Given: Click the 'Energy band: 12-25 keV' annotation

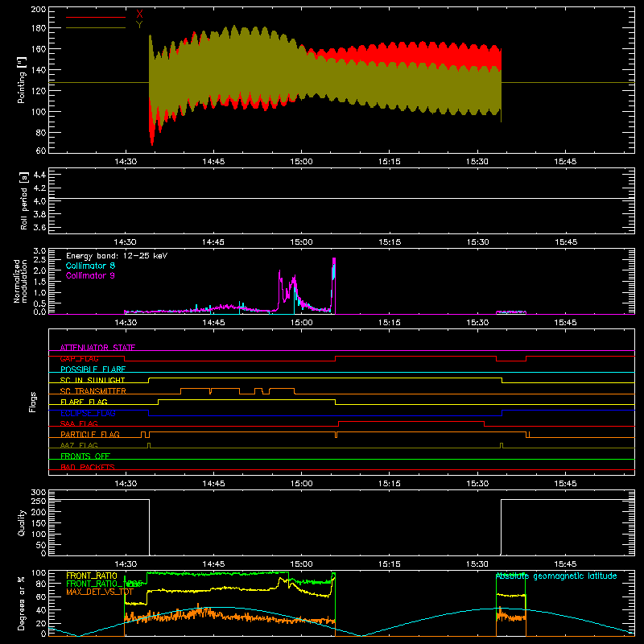Looking at the screenshot, I should [x=117, y=256].
